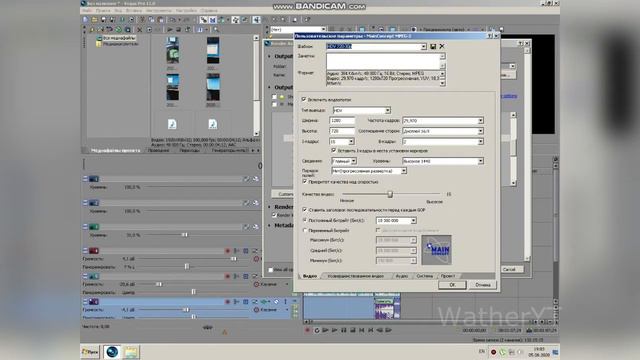
Task: Click the Open folder icon in Vegas toolbar
Action: pyautogui.click(x=94, y=20)
